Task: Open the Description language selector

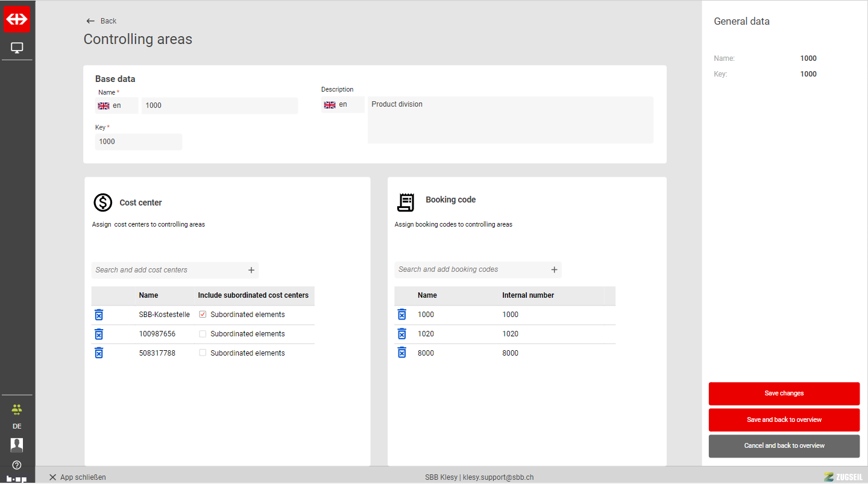Action: point(342,104)
